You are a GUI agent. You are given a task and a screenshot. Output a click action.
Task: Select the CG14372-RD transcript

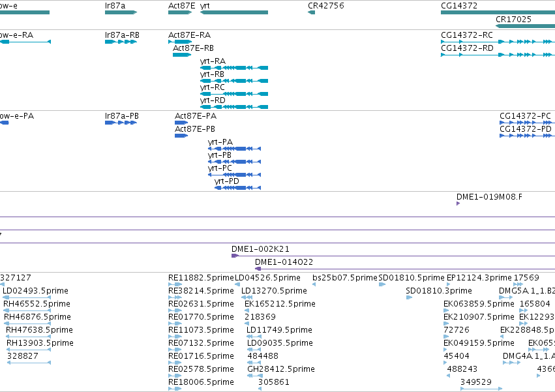click(498, 55)
